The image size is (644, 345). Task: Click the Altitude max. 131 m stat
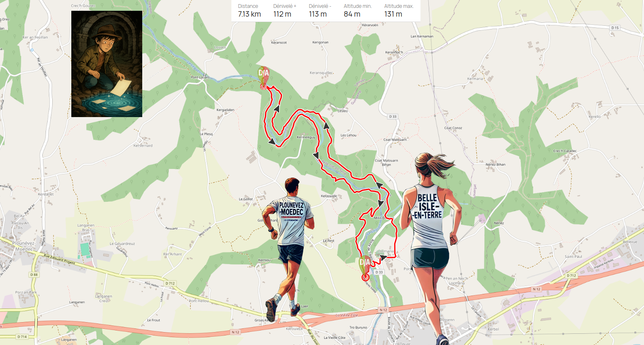coord(399,11)
